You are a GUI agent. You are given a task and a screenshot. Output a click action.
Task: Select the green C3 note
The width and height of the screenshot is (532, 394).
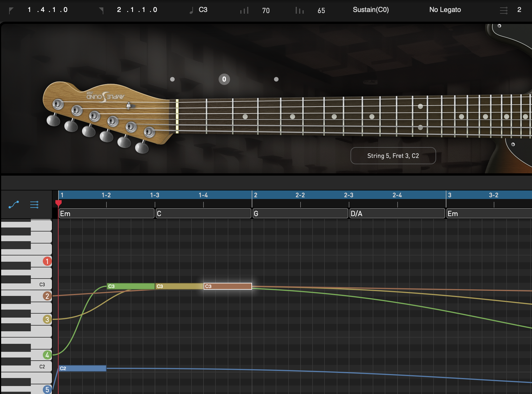tap(131, 286)
